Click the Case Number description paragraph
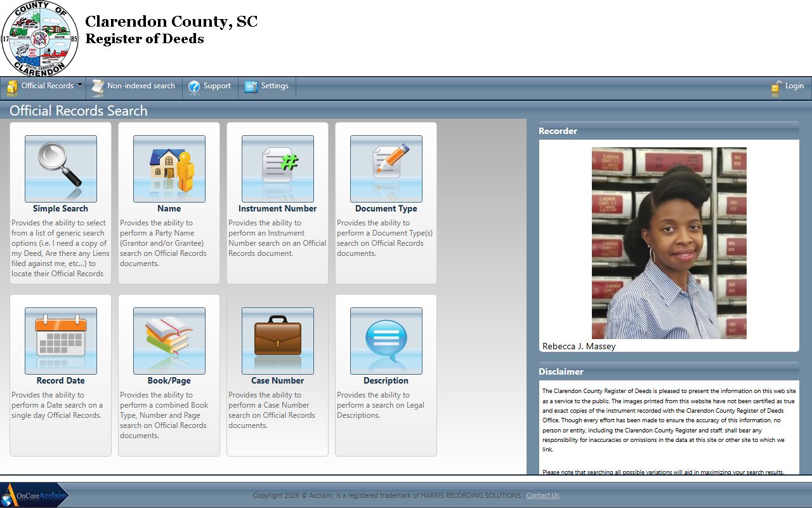 coord(272,410)
